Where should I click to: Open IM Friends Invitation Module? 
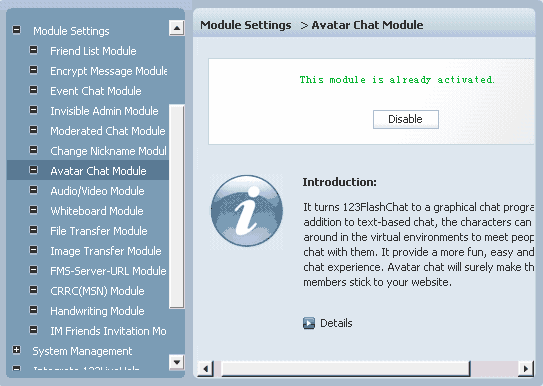click(x=108, y=331)
